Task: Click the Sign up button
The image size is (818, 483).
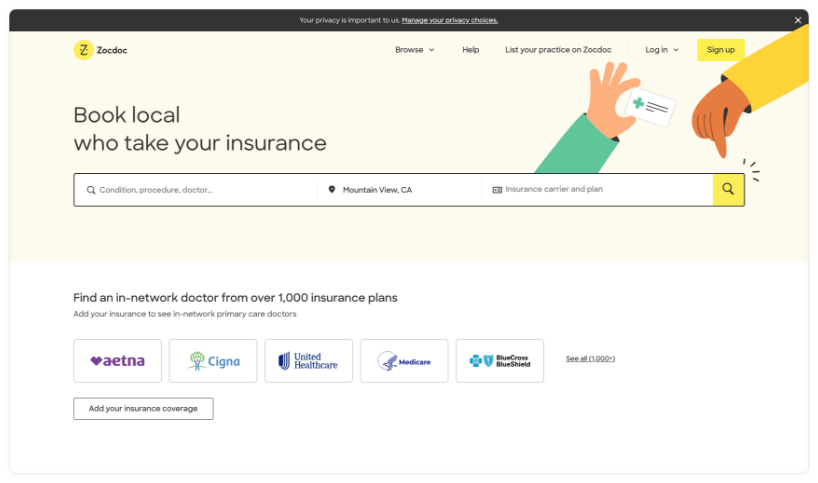Action: [x=720, y=50]
